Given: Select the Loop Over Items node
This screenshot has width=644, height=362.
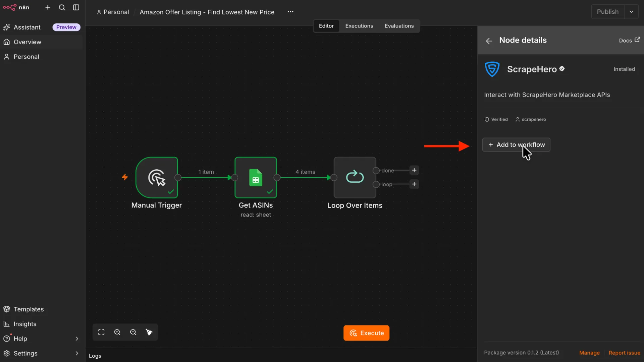Looking at the screenshot, I should tap(355, 178).
